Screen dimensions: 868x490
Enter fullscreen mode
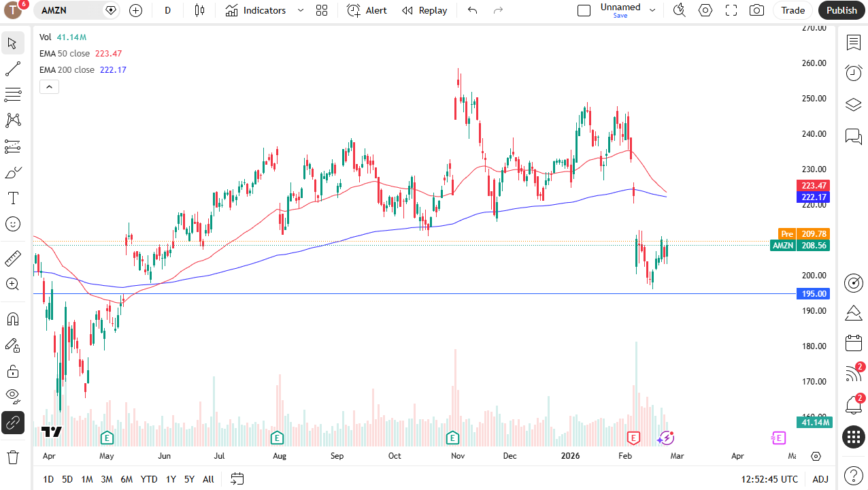(x=731, y=10)
